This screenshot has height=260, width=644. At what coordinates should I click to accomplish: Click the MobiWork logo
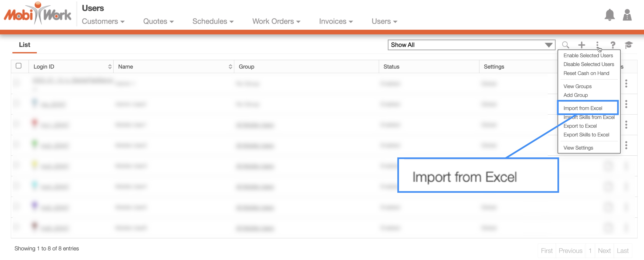click(x=37, y=14)
